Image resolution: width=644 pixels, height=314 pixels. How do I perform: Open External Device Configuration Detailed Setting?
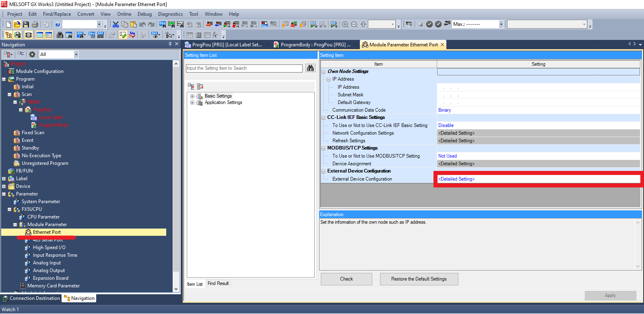click(539, 179)
